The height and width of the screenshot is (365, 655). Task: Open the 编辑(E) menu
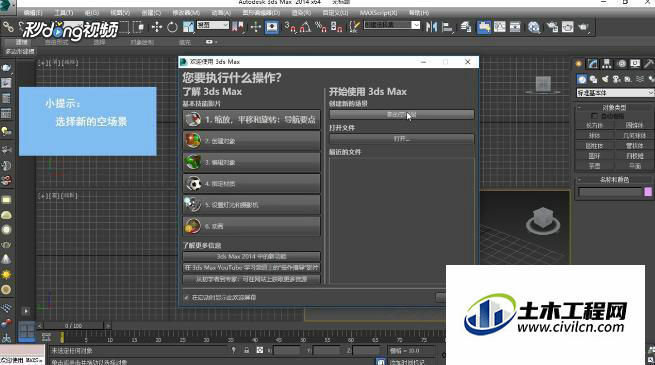click(x=32, y=13)
